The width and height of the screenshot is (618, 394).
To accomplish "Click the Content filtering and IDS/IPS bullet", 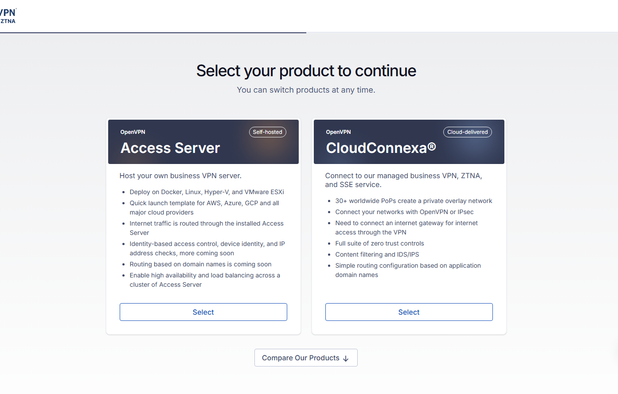I will pyautogui.click(x=377, y=255).
